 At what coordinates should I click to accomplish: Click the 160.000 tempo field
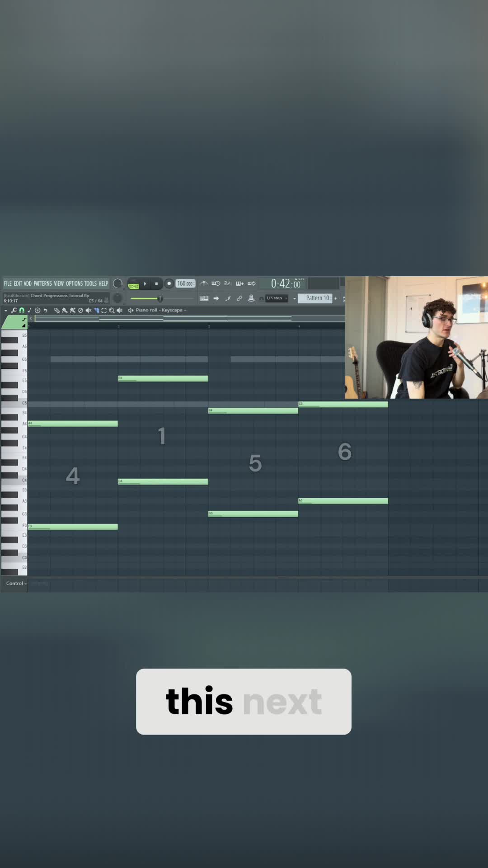pos(185,283)
